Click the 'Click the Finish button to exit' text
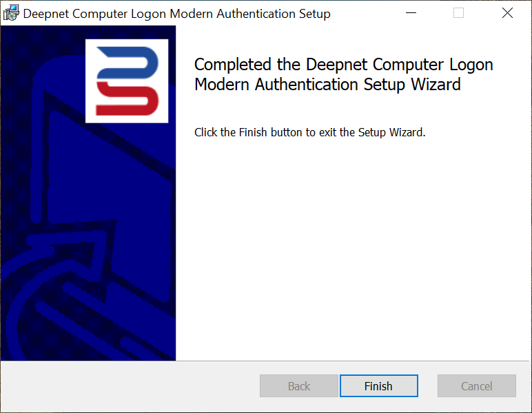The image size is (532, 413). pos(309,132)
